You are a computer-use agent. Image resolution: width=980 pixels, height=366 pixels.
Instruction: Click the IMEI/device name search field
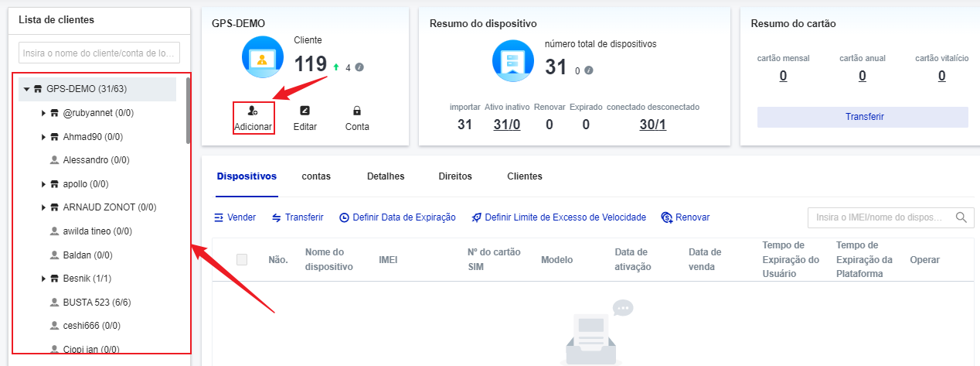(x=891, y=217)
